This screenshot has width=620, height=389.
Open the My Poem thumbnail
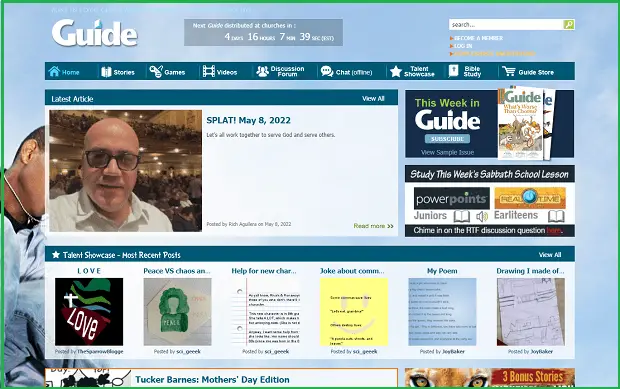[442, 312]
